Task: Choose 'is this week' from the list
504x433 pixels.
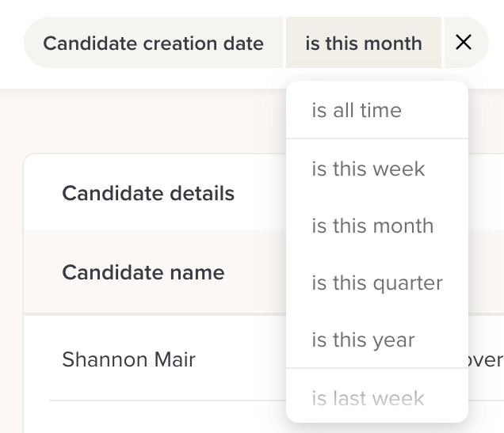Action: click(x=368, y=169)
